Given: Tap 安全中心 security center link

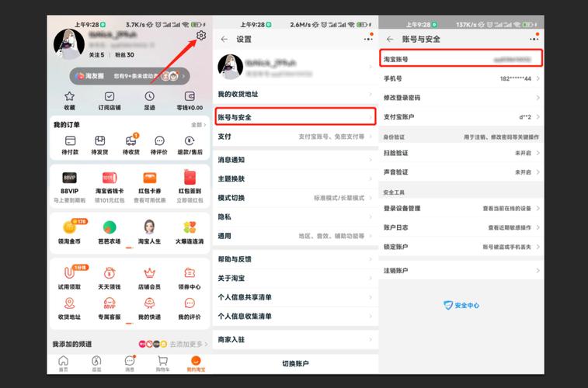Looking at the screenshot, I should (x=461, y=305).
